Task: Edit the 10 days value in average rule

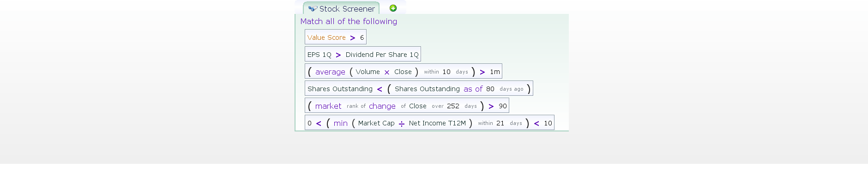Action: [x=446, y=72]
